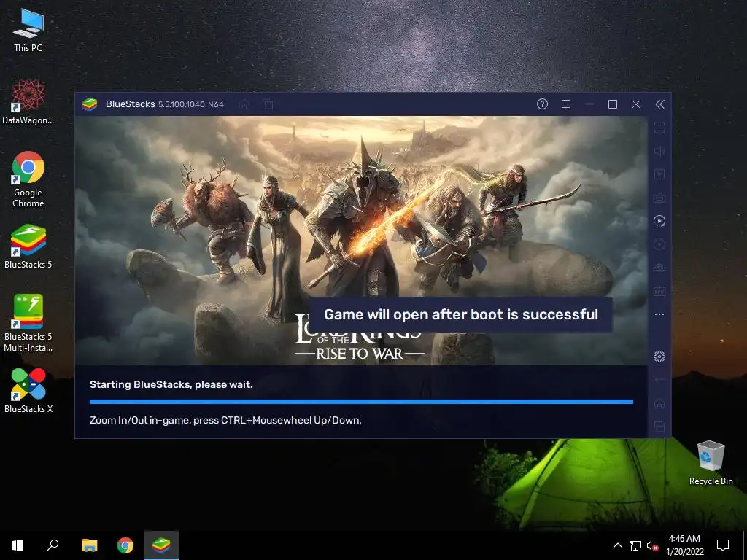The height and width of the screenshot is (560, 747).
Task: Click the volume speaker icon in sidebar
Action: 659,151
